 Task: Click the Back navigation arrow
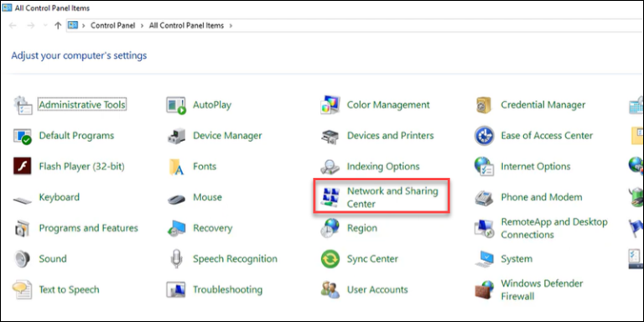point(13,25)
